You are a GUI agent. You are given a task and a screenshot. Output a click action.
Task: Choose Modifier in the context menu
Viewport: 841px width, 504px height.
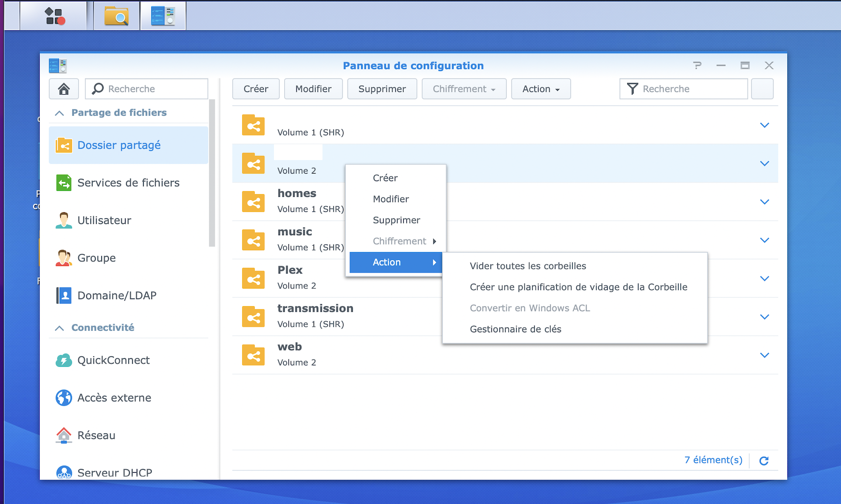click(396, 199)
